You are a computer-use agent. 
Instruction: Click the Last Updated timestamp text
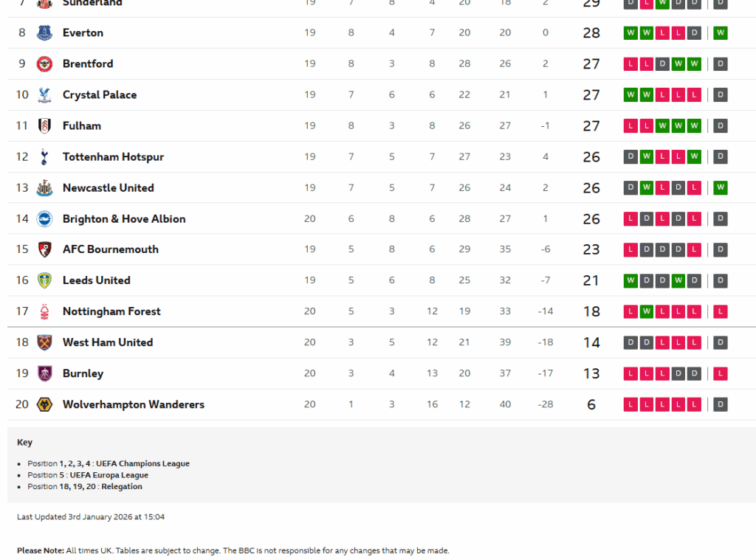pos(91,517)
